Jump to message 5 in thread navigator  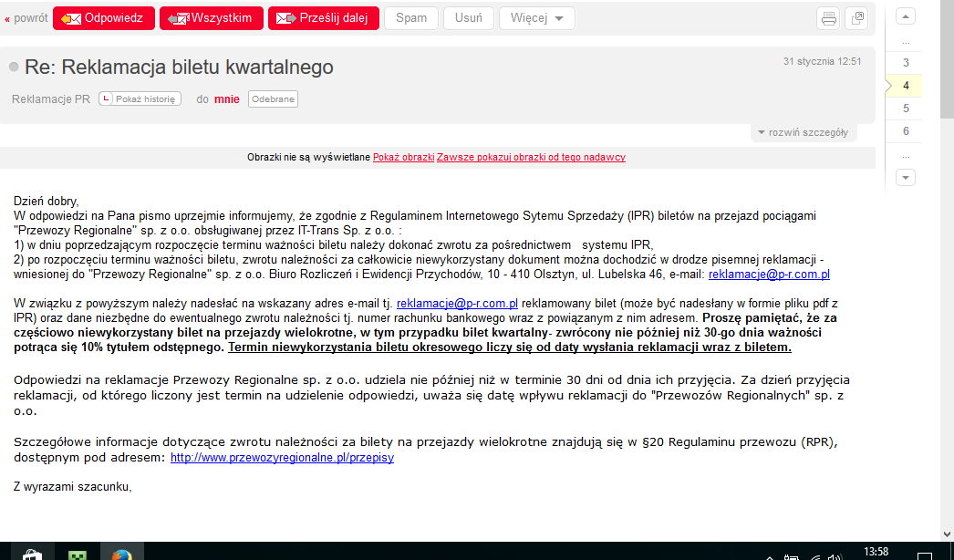tap(906, 109)
